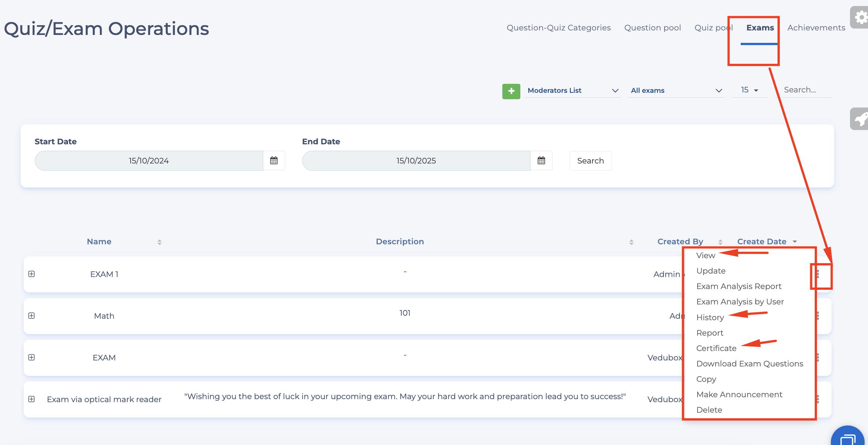Expand the EXAM 1 row plus toggle

(32, 274)
